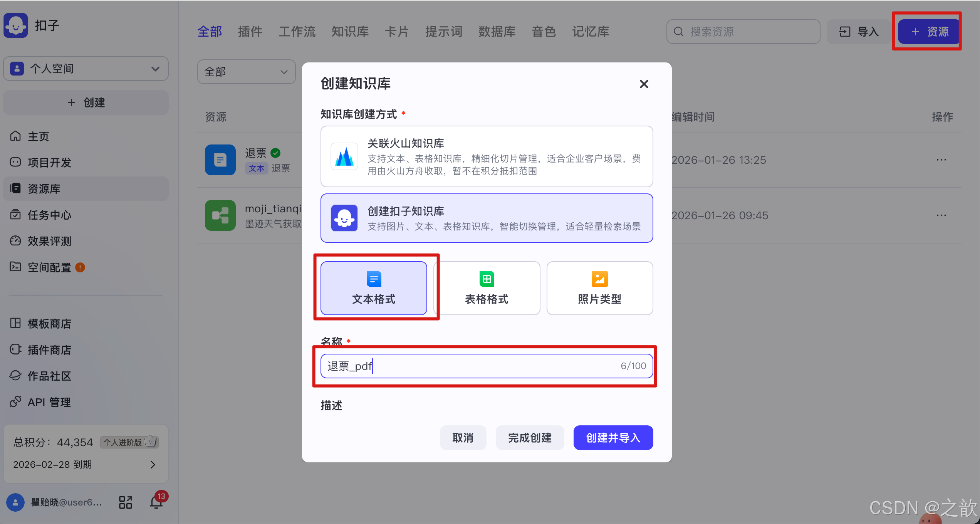Image resolution: width=980 pixels, height=524 pixels.
Task: Open 任务中心 via its clock icon
Action: tap(15, 215)
